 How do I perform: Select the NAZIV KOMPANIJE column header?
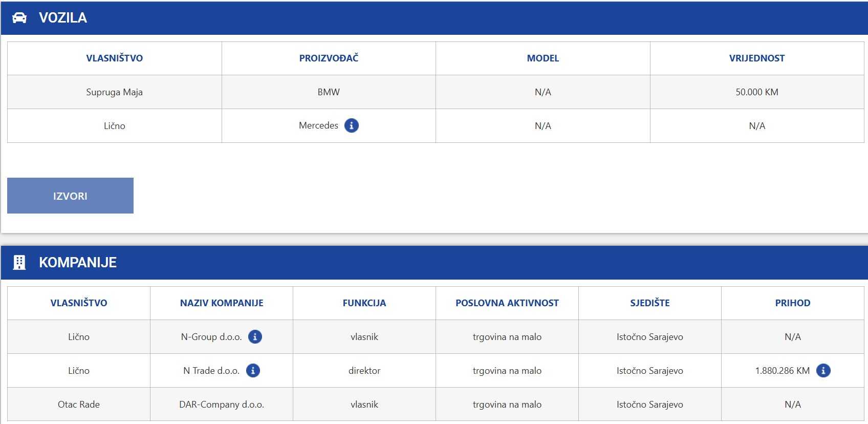pyautogui.click(x=222, y=303)
